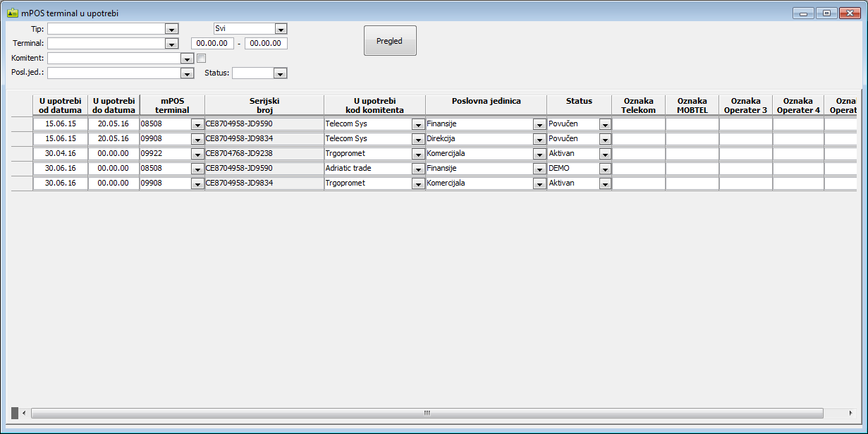Open the Svi dropdown list
The height and width of the screenshot is (434, 868).
point(281,29)
